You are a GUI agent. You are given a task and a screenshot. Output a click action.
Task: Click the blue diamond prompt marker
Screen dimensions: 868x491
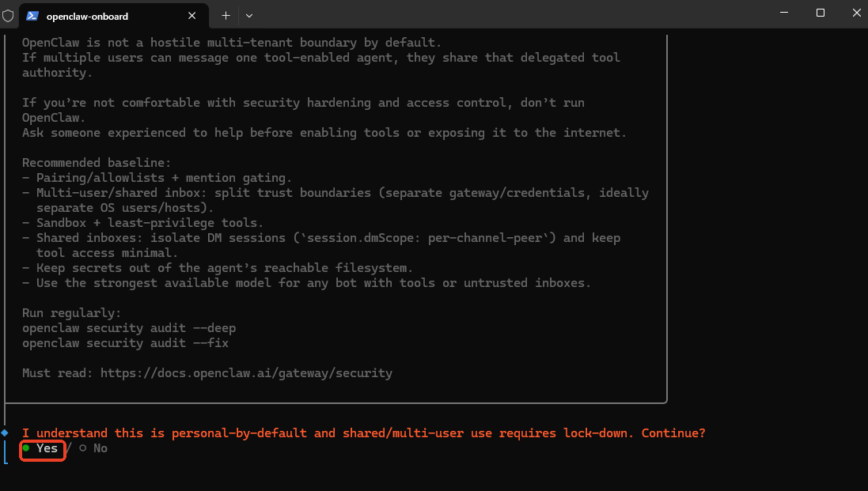click(5, 432)
